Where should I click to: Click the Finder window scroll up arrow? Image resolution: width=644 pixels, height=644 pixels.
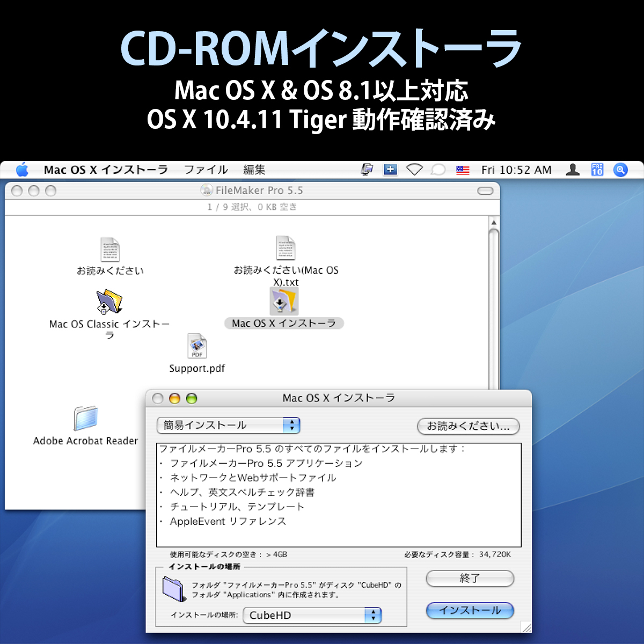pos(494,222)
